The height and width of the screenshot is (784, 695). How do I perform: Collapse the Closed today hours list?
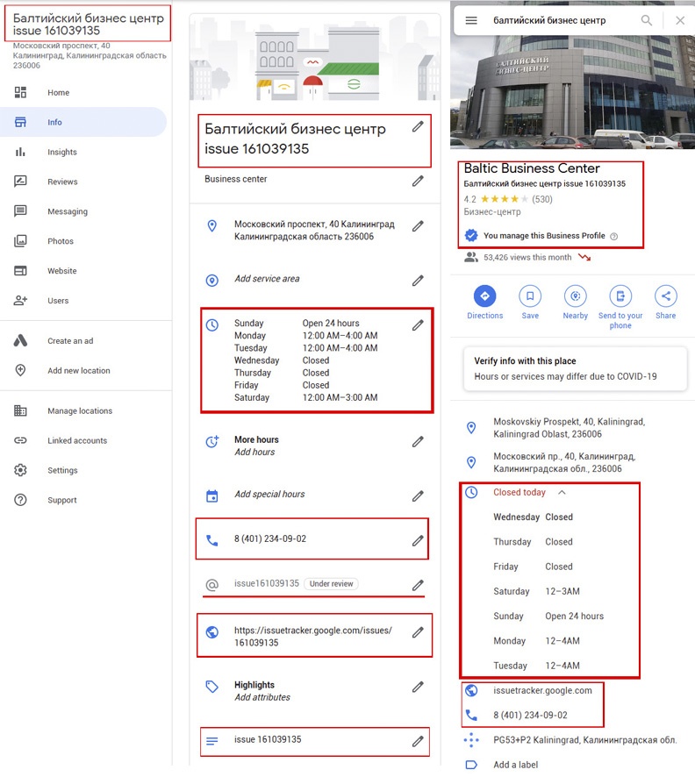click(562, 493)
